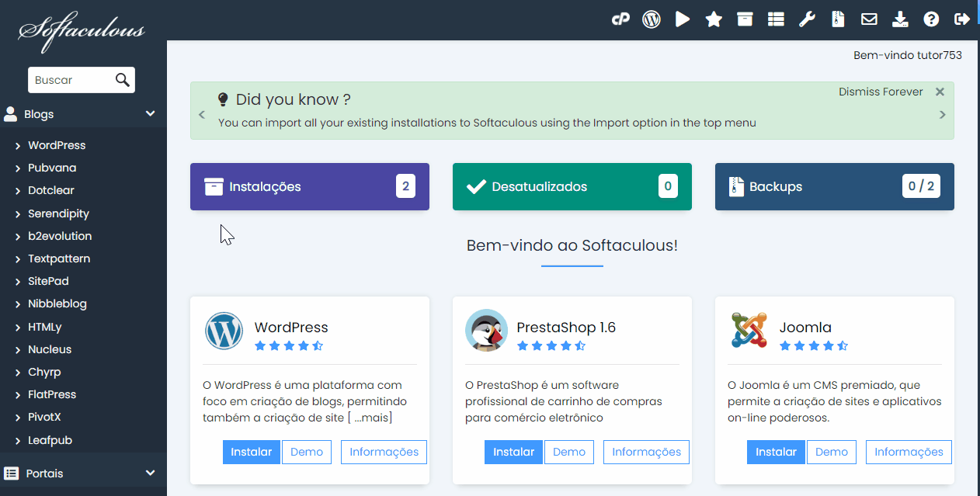
Task: Expand WordPress description with mais link
Action: pos(373,418)
